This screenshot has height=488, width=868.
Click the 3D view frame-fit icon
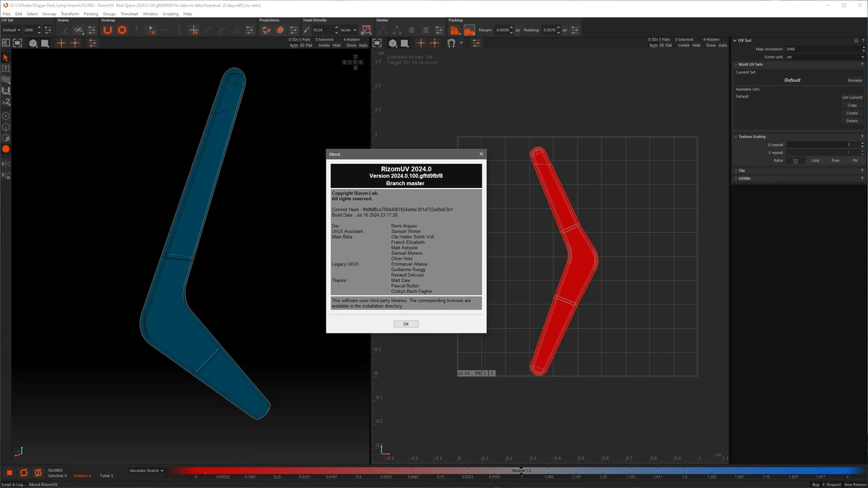pos(17,43)
